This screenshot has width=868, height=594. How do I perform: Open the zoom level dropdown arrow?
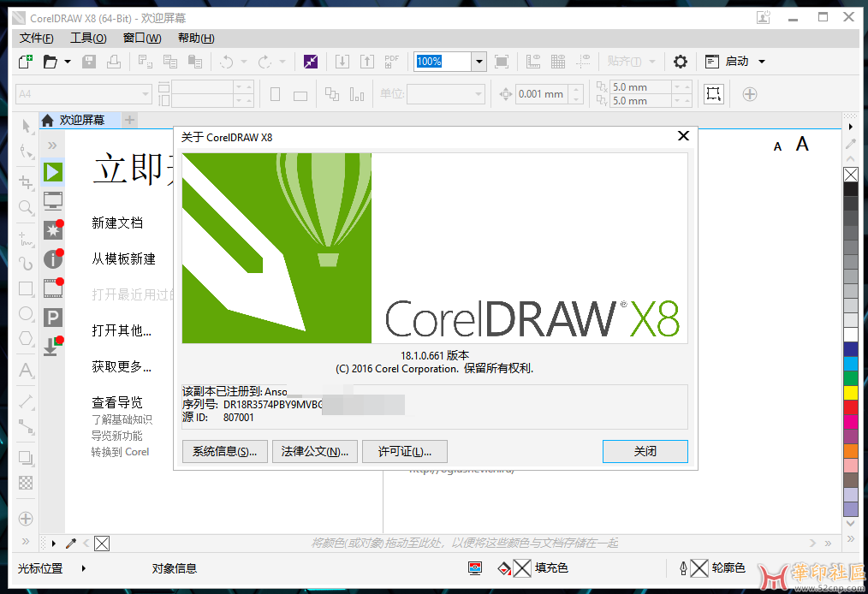pos(479,62)
